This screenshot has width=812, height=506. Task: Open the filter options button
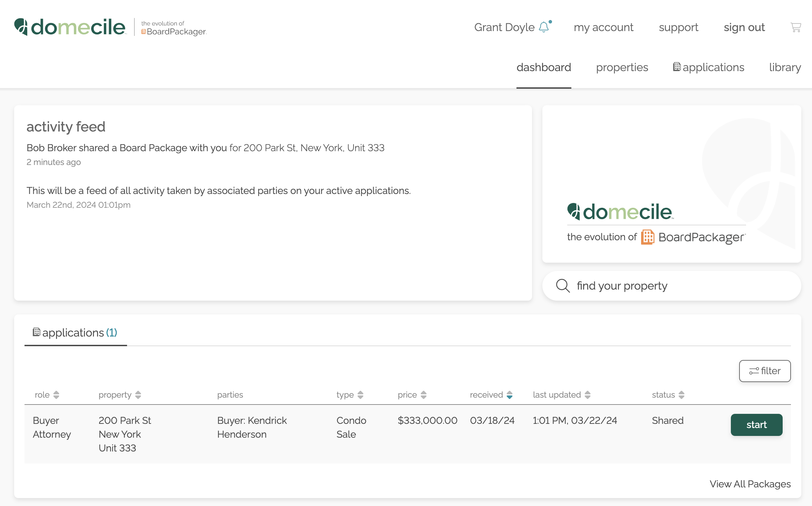tap(765, 371)
